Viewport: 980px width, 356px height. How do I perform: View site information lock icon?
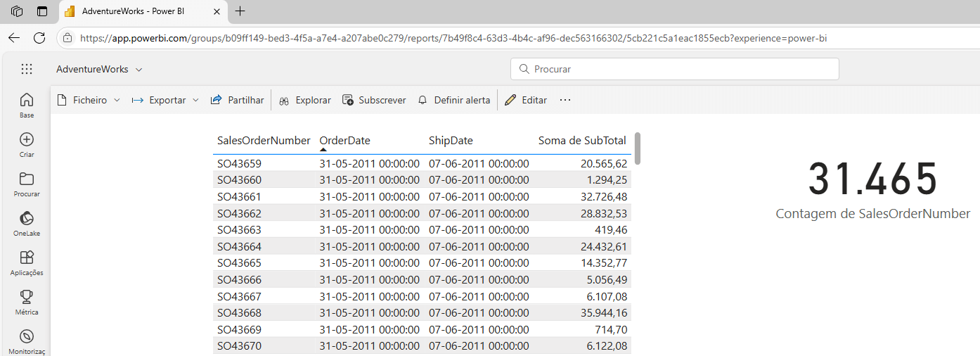[68, 38]
